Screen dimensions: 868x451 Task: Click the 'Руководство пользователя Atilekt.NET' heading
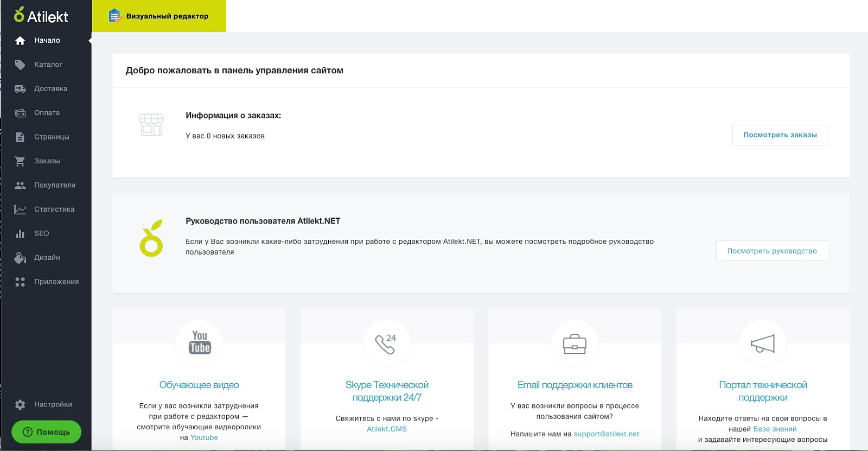point(263,221)
